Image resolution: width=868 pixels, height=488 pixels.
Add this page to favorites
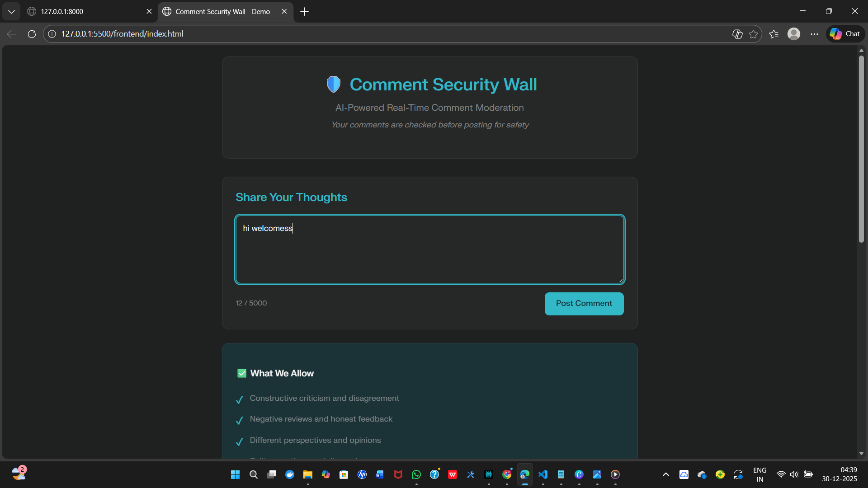[753, 34]
